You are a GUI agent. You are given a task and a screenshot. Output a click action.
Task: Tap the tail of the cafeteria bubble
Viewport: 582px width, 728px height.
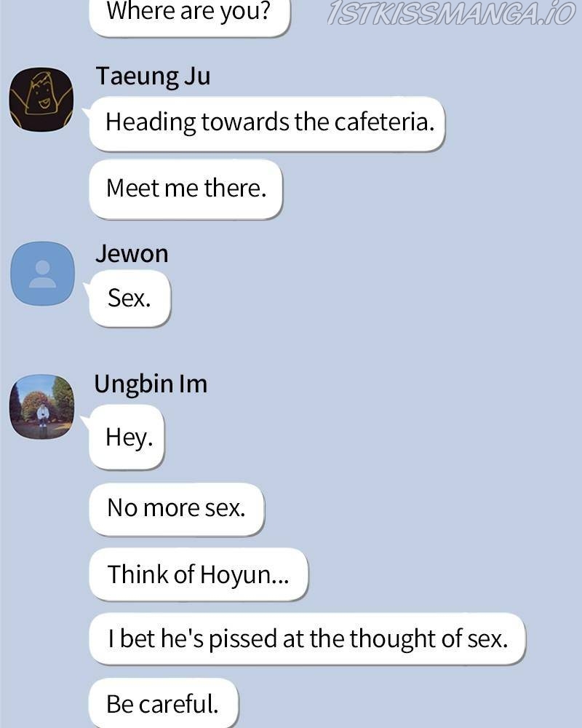[86, 112]
